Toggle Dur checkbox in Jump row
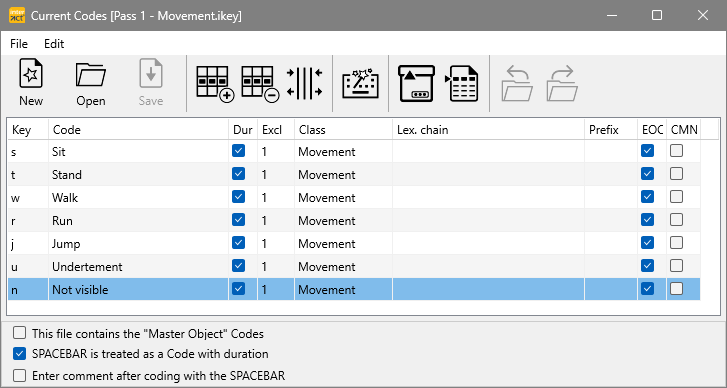 tap(238, 243)
